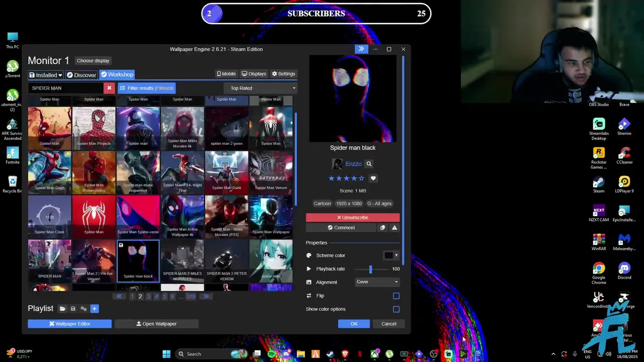This screenshot has height=362, width=644.
Task: Search for author Enzzo's wallpapers magnifier icon
Action: pyautogui.click(x=369, y=164)
